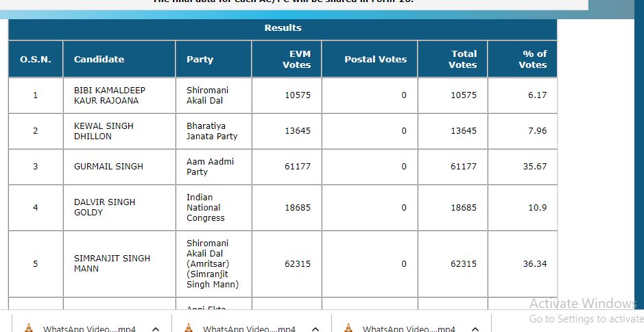Click Kewal Singh Dhillon total votes 13645
The height and width of the screenshot is (332, 644).
pyautogui.click(x=463, y=131)
